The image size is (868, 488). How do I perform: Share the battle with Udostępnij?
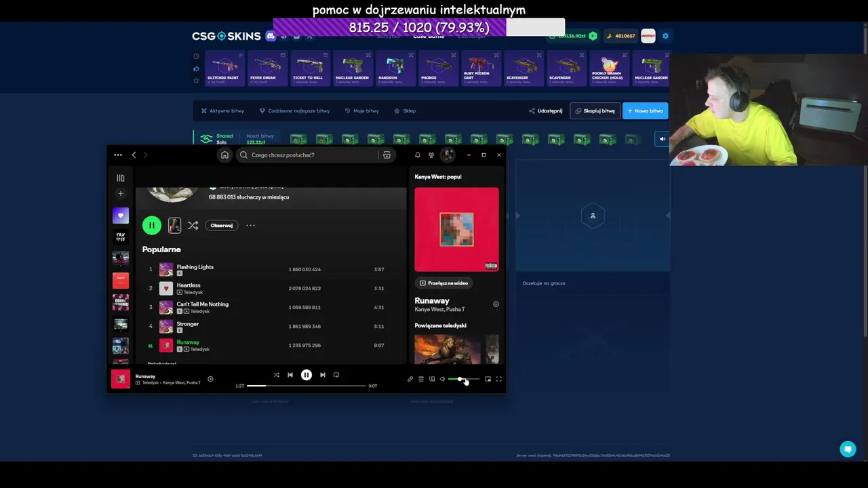(546, 111)
